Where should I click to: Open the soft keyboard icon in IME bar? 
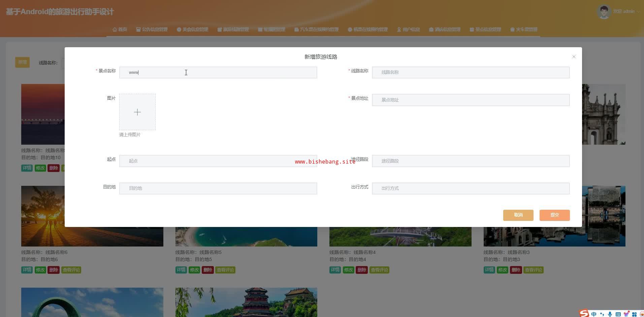point(618,314)
